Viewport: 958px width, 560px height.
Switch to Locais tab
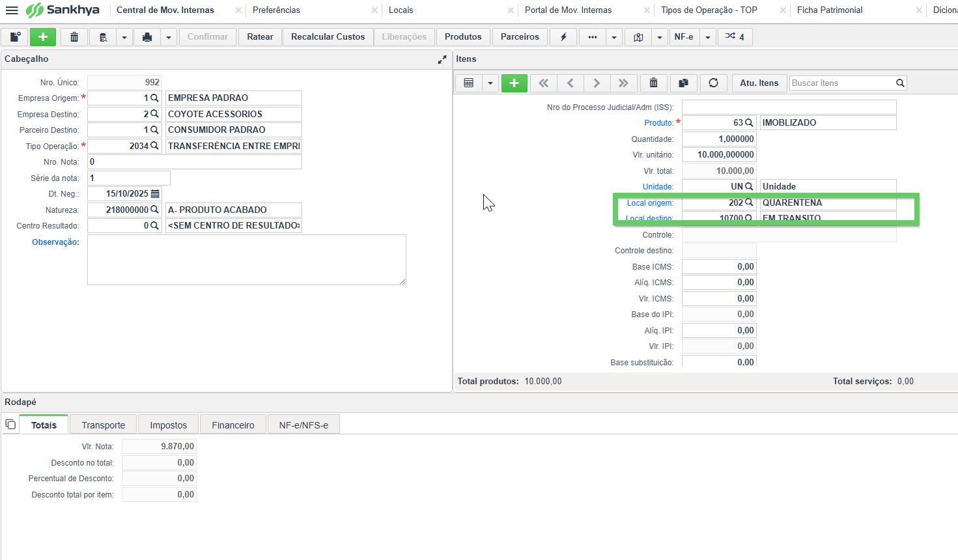401,10
